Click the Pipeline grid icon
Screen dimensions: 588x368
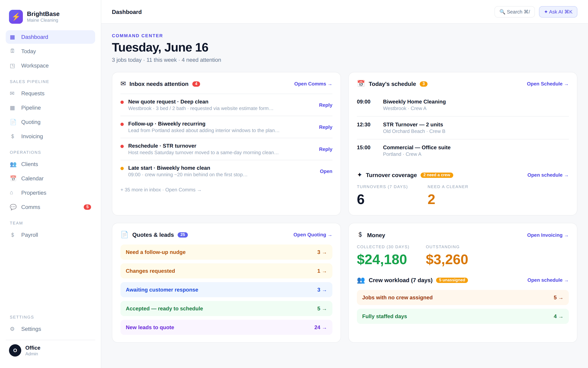12,108
